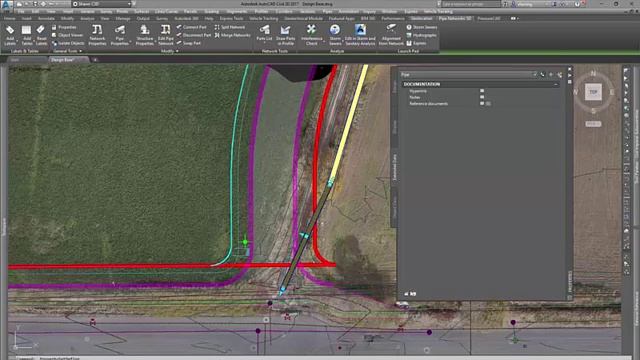Launch Hydrographs from Launch Pad

(x=422, y=35)
